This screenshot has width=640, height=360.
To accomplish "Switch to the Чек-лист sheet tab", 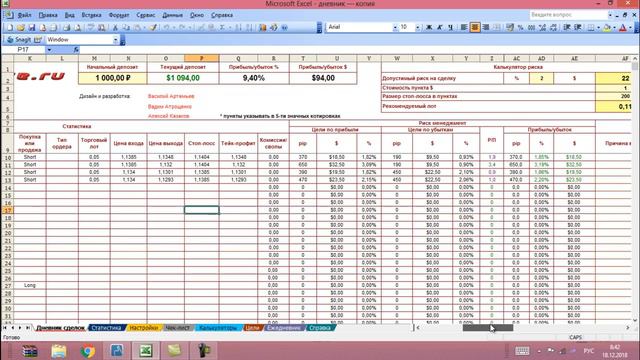I will coord(178,328).
